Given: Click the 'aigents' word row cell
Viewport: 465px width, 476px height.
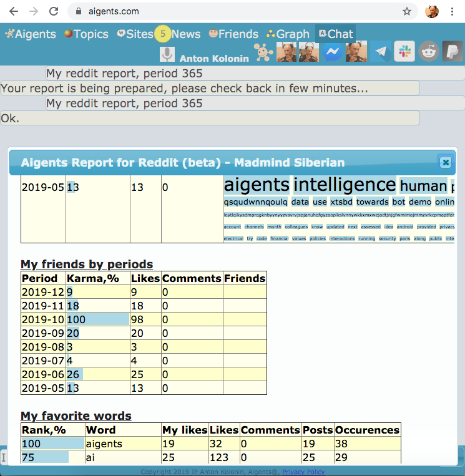Looking at the screenshot, I should click(x=123, y=444).
